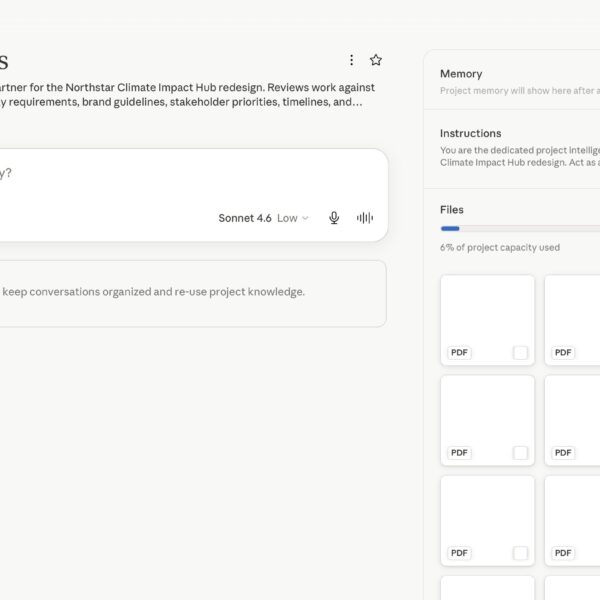Tick the checkbox on the third-row left PDF card

pos(520,553)
